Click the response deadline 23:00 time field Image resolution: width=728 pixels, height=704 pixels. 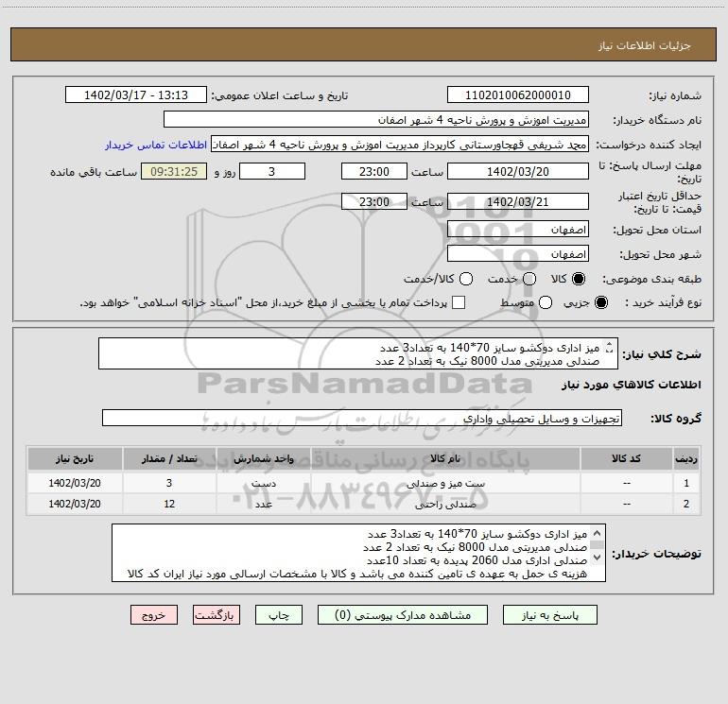[374, 172]
